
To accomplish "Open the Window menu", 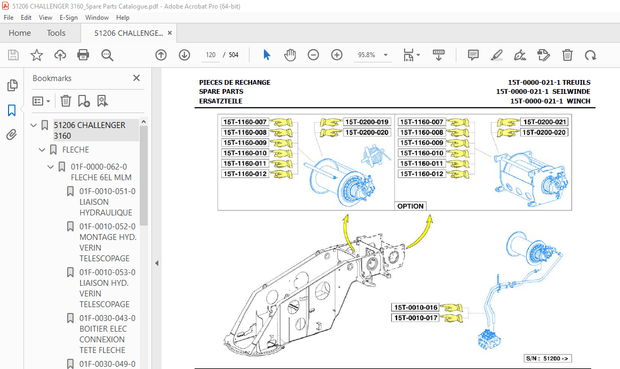I will point(97,17).
